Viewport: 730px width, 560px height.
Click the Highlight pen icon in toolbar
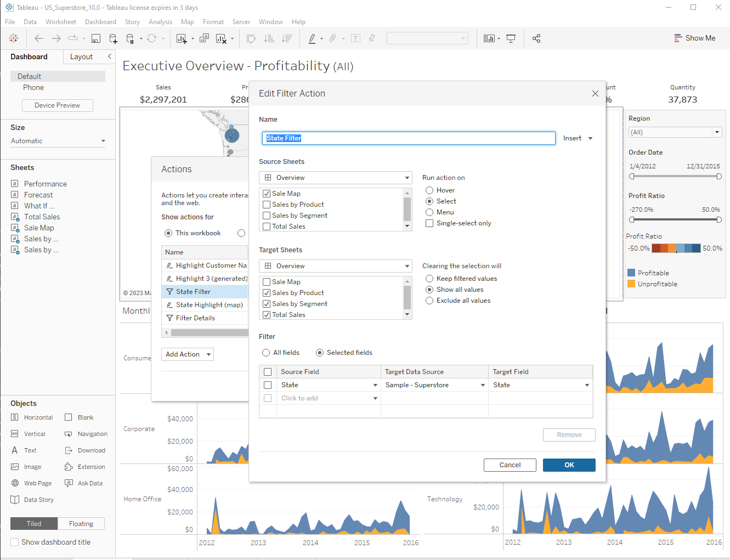click(x=313, y=38)
